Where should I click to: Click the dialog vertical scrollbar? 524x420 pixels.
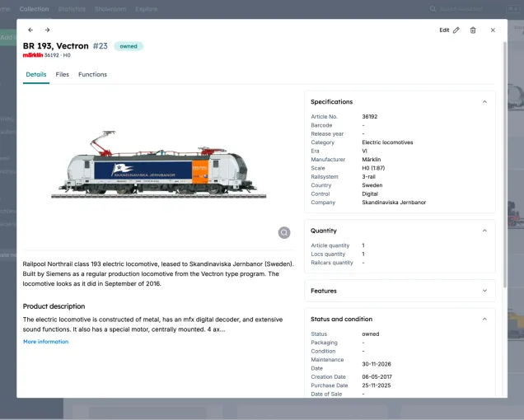point(505,164)
